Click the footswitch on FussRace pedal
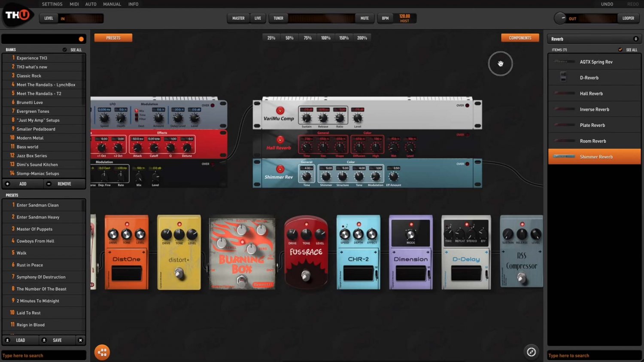 point(306,276)
